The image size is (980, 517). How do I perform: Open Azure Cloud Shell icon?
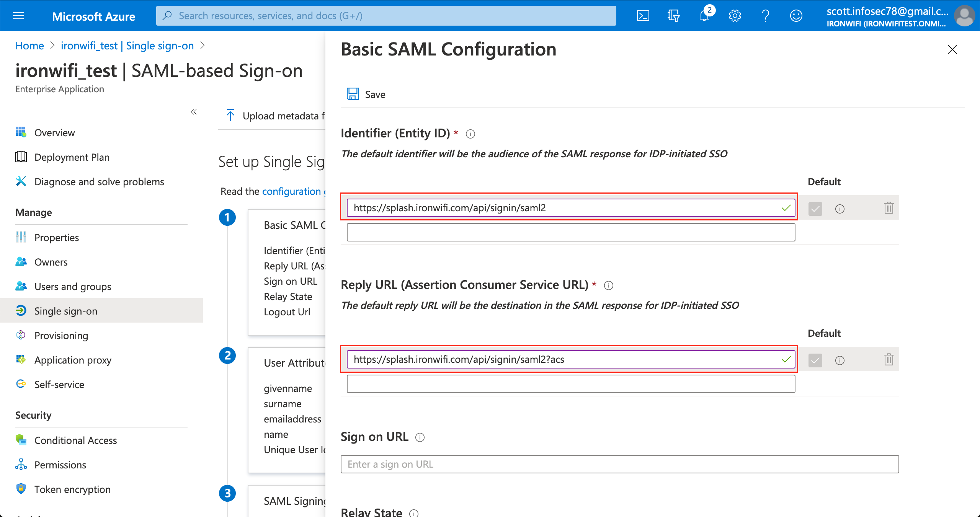(643, 16)
